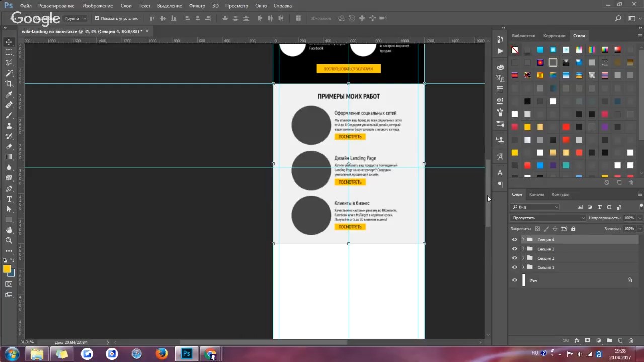Open the Группа auto-select dropdown
This screenshot has width=644, height=362.
[x=75, y=18]
